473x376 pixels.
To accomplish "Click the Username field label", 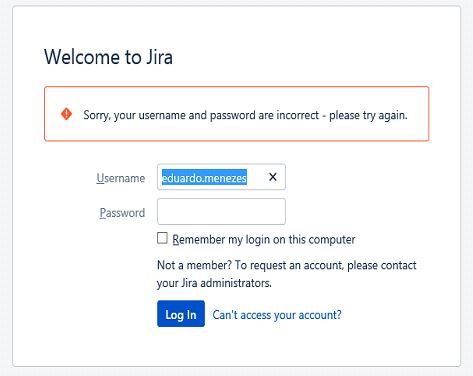I will pos(121,178).
